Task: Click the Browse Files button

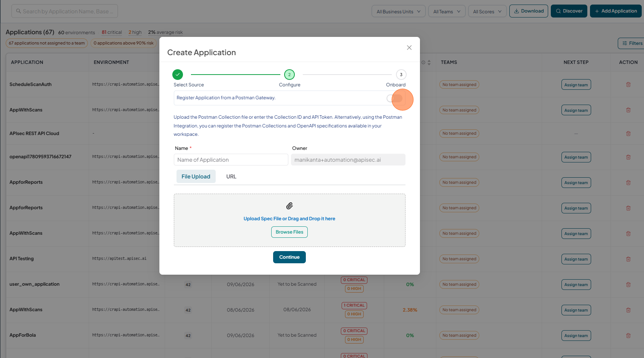Action: [289, 232]
